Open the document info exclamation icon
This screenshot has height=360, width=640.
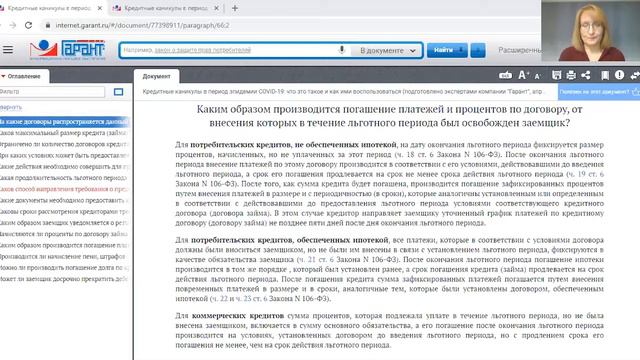(619, 75)
